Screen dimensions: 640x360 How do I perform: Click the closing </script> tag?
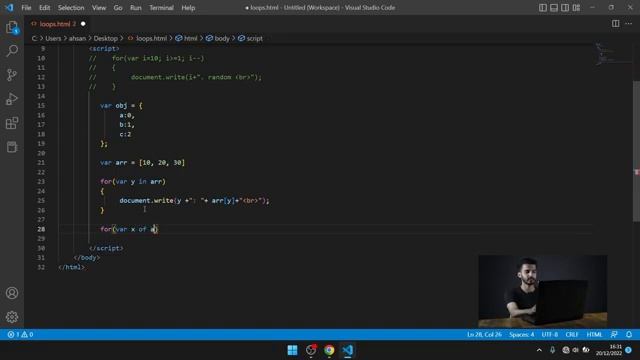click(106, 248)
